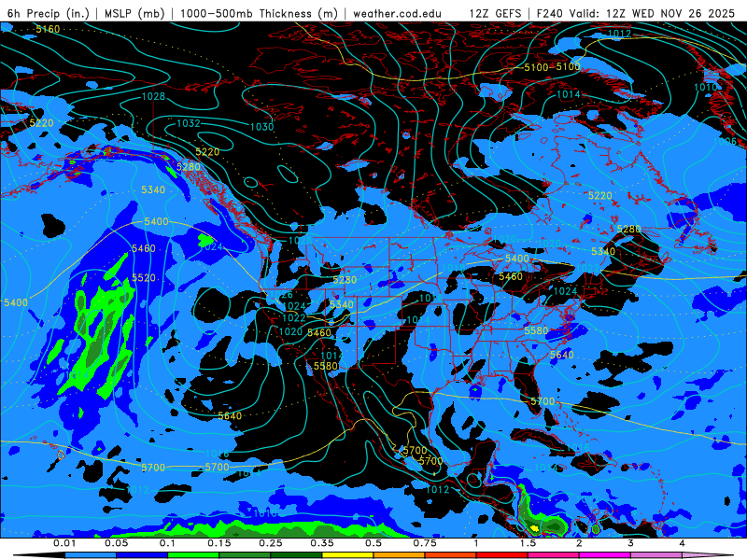This screenshot has width=747, height=560.
Task: Click the legend scale value 4
Action: (683, 543)
